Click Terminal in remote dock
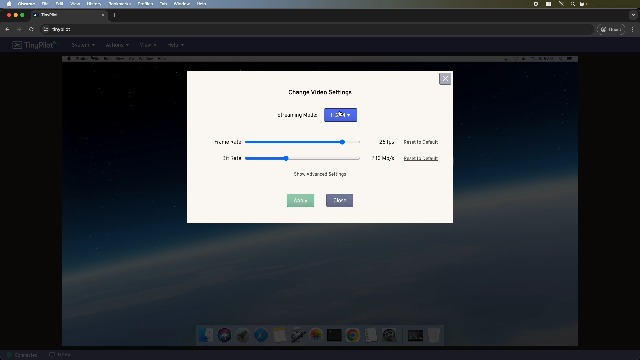640x360 pixels. pos(334,336)
